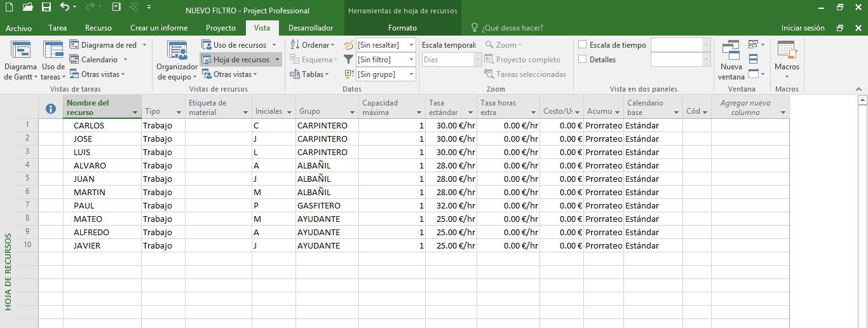Click the New blank project icon
This screenshot has height=328, width=868.
pos(9,8)
